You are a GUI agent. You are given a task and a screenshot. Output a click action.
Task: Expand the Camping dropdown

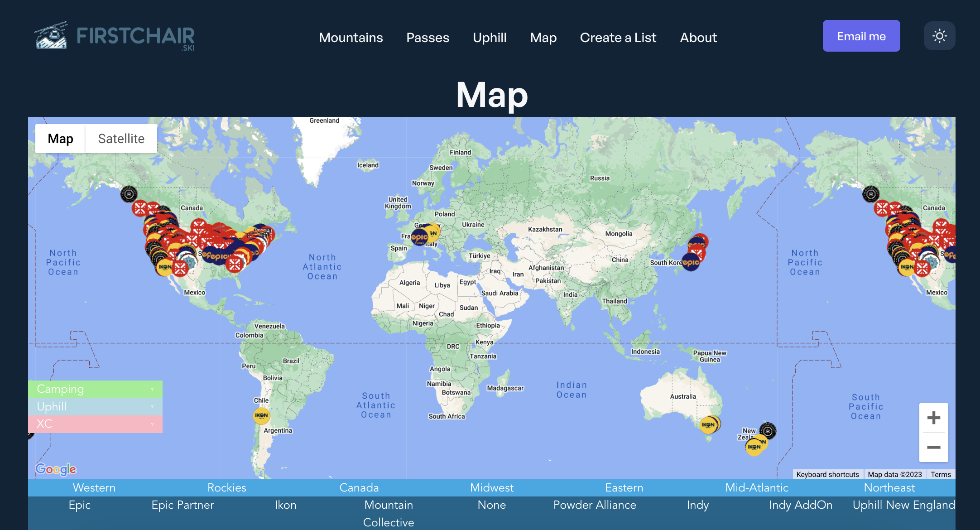tap(95, 389)
